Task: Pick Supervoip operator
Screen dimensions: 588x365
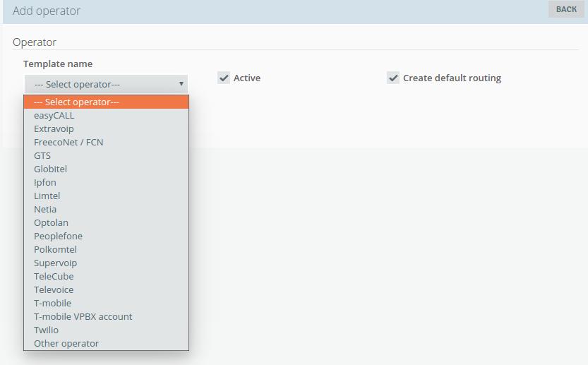Action: click(106, 263)
